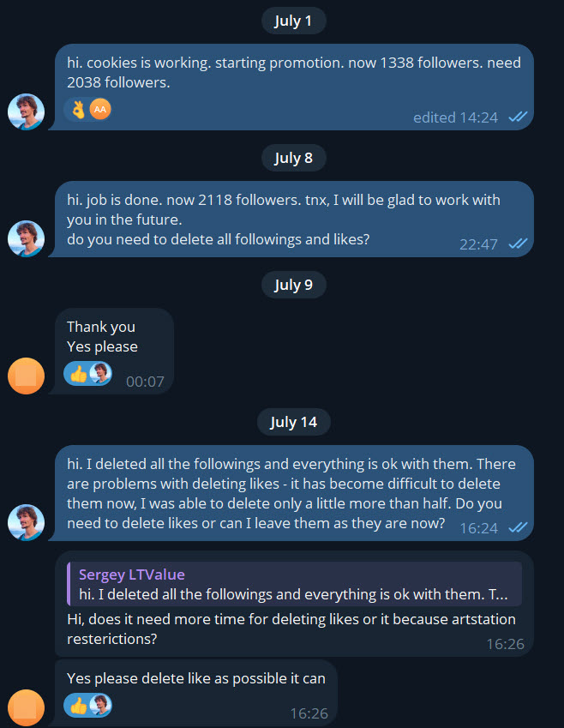Click the July 9 date pill

coord(294,285)
